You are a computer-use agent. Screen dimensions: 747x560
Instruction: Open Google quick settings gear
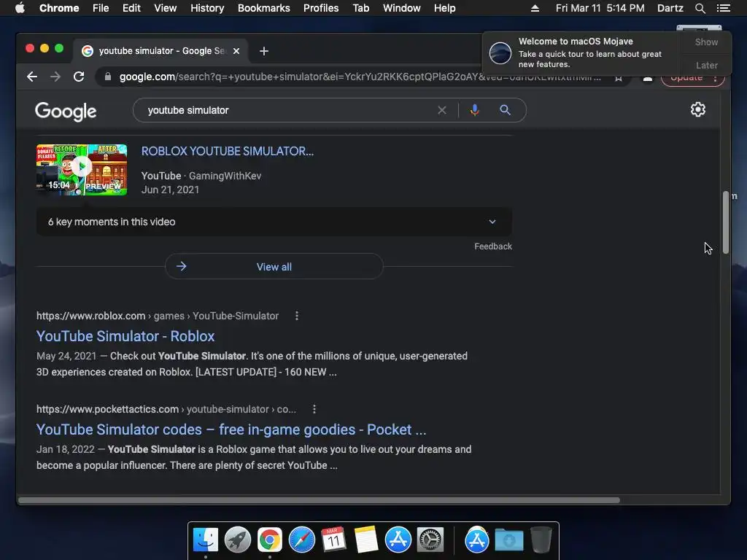click(x=698, y=109)
